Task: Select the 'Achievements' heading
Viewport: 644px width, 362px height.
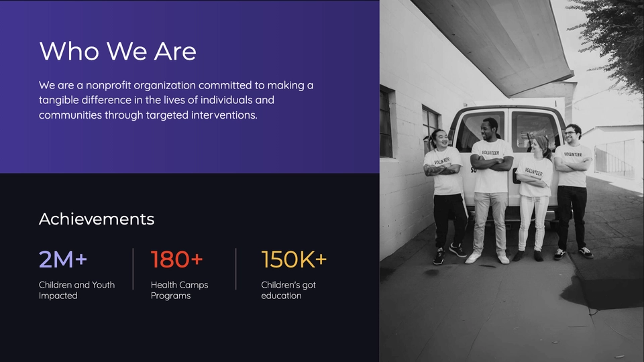Action: coord(97,219)
